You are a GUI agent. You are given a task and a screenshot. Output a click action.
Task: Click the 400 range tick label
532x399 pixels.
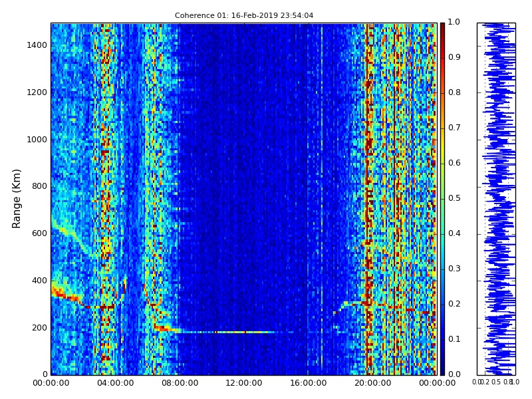(39, 281)
